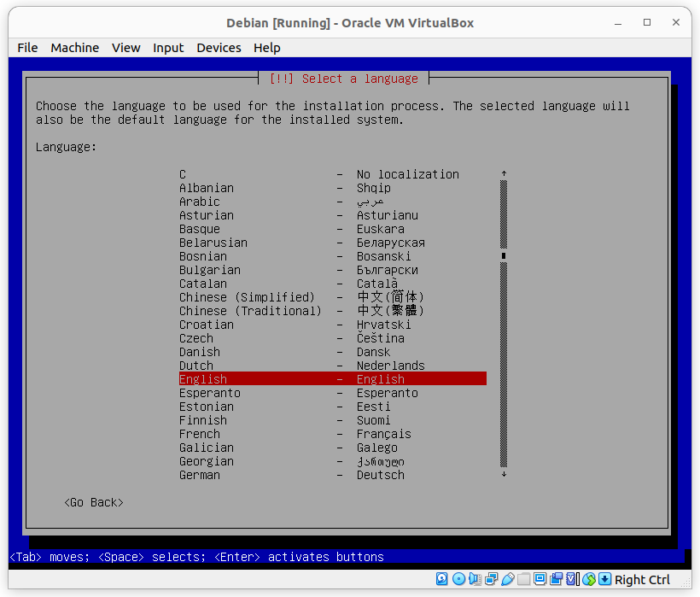Click the optical drives status icon
The height and width of the screenshot is (597, 700).
click(x=459, y=579)
